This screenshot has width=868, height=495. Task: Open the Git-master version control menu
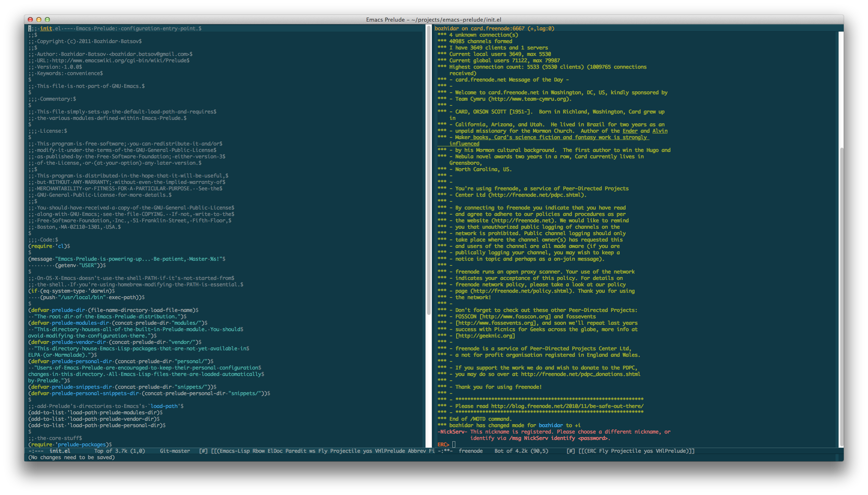(175, 451)
